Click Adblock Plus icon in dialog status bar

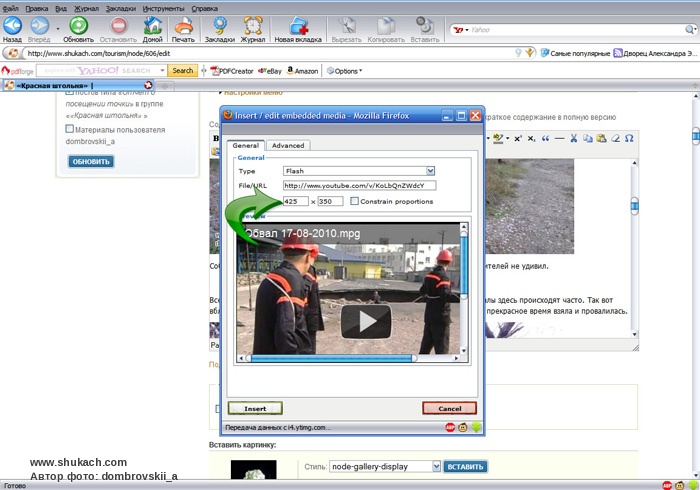pyautogui.click(x=450, y=428)
